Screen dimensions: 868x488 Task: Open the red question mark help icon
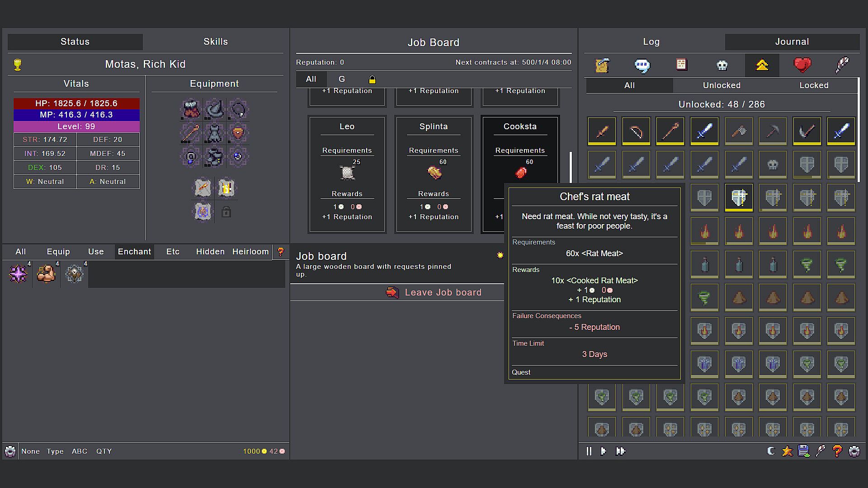(x=837, y=451)
